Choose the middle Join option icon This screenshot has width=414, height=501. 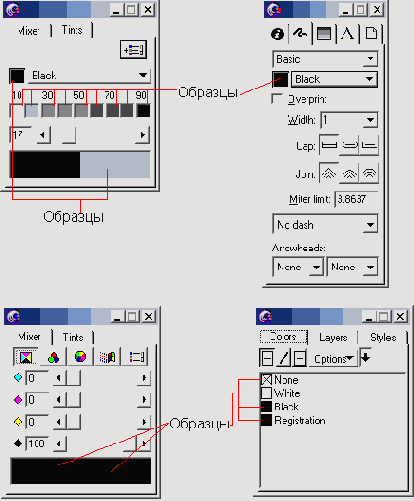click(x=349, y=173)
